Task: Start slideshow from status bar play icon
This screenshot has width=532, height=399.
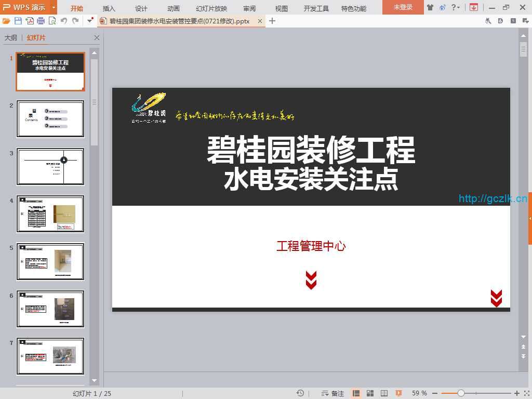Action: point(398,393)
